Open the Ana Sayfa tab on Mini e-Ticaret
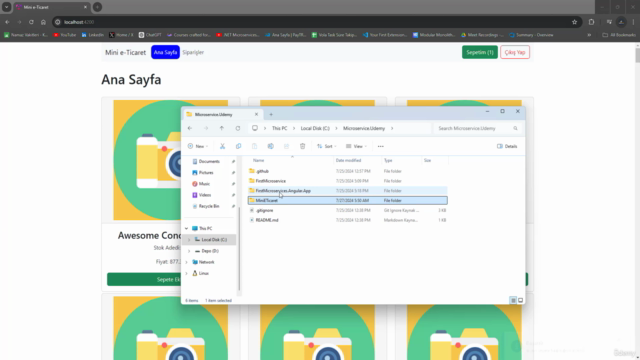Screen dimensions: 640x360 pyautogui.click(x=165, y=52)
